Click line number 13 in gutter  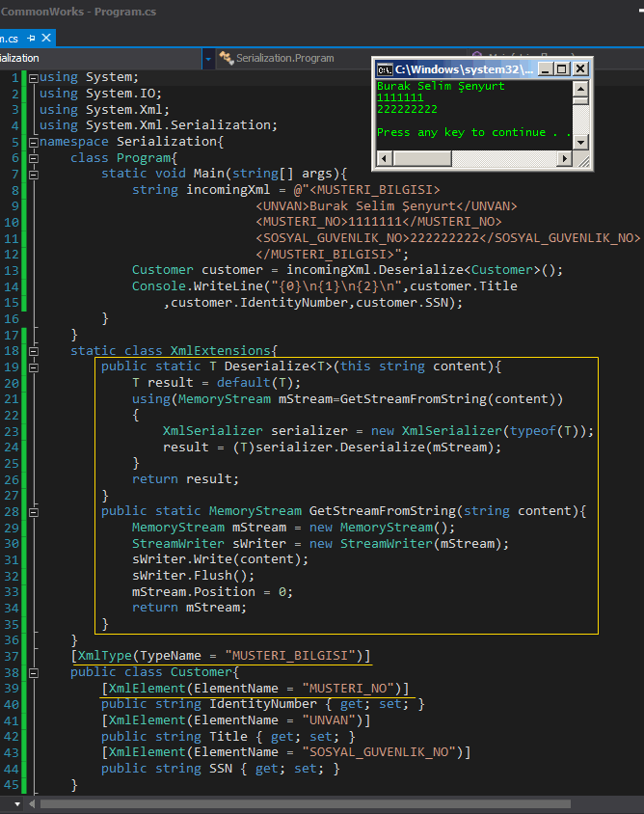pos(12,270)
